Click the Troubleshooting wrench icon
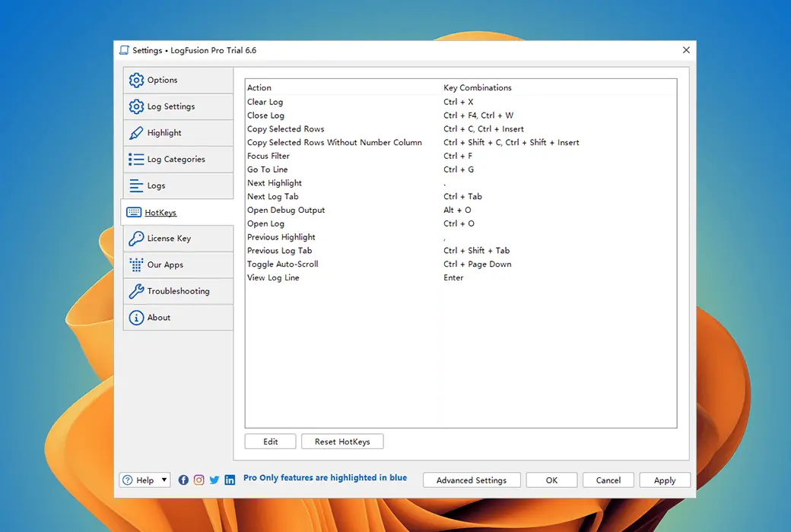The image size is (791, 532). click(136, 291)
